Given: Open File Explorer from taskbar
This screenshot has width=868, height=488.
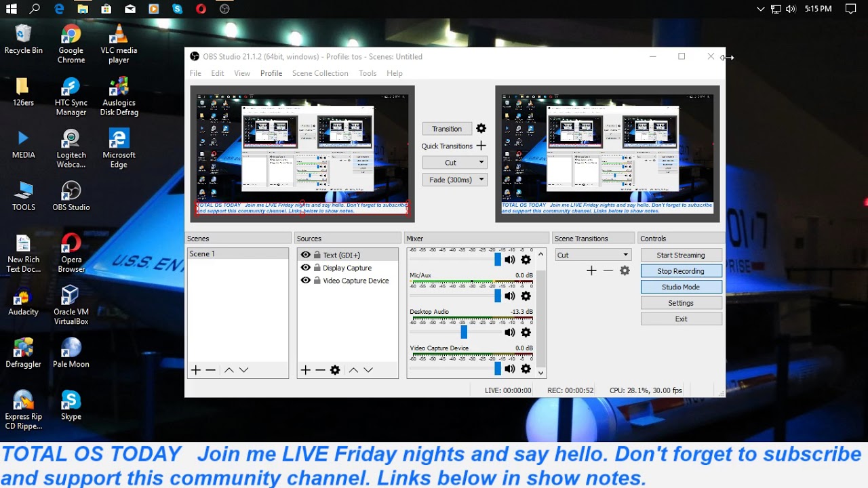Looking at the screenshot, I should pos(83,9).
